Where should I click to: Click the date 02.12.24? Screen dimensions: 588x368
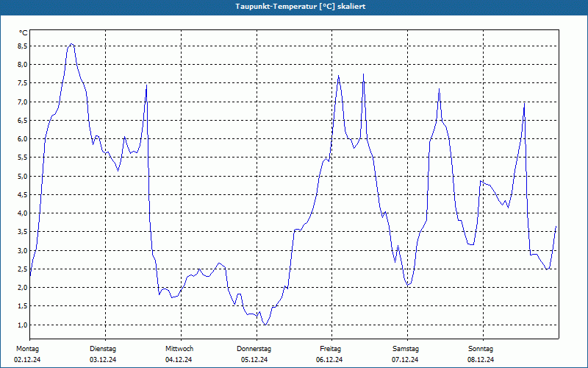[x=27, y=360]
